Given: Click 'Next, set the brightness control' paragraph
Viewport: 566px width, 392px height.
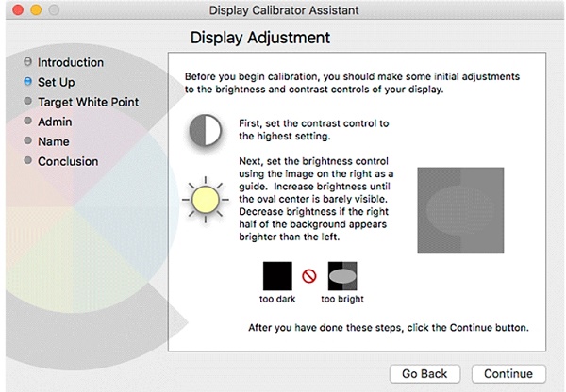Looking at the screenshot, I should 316,199.
